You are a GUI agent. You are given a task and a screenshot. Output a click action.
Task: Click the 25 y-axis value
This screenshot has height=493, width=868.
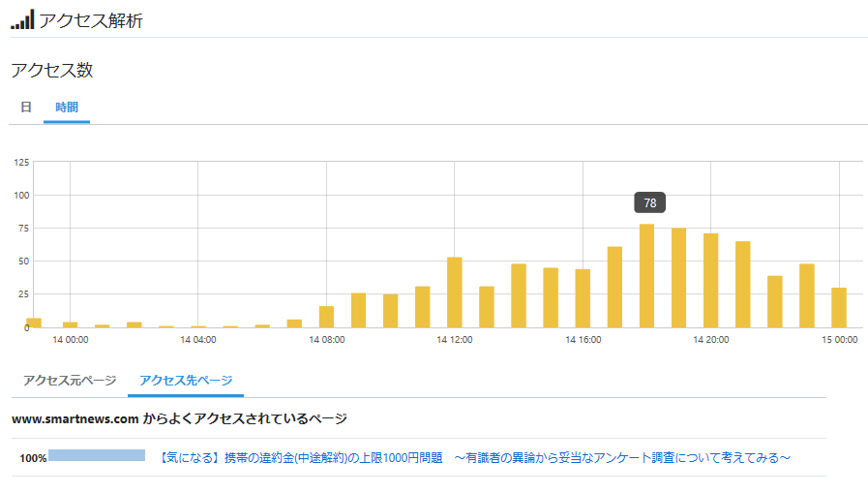pos(23,294)
